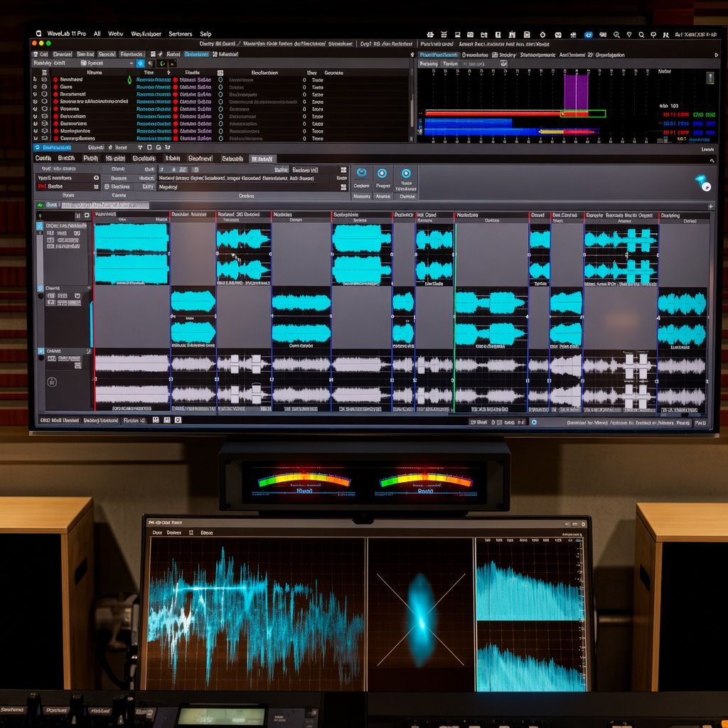Click the green marker icon in the top clip list row
This screenshot has width=728, height=728.
129,80
